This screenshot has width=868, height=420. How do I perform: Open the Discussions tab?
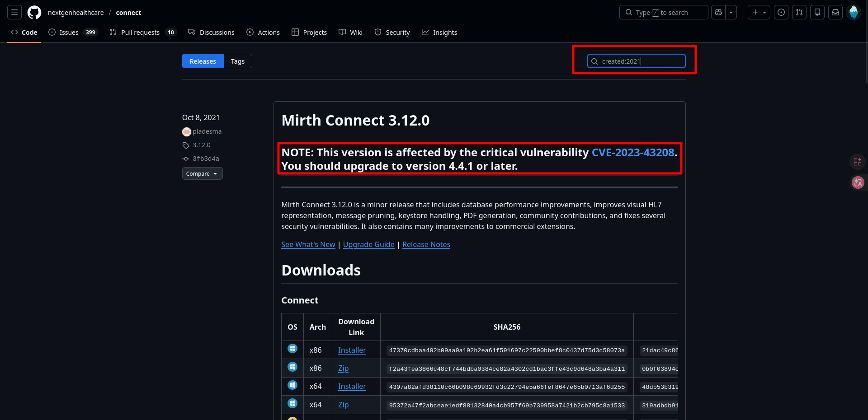pyautogui.click(x=211, y=32)
